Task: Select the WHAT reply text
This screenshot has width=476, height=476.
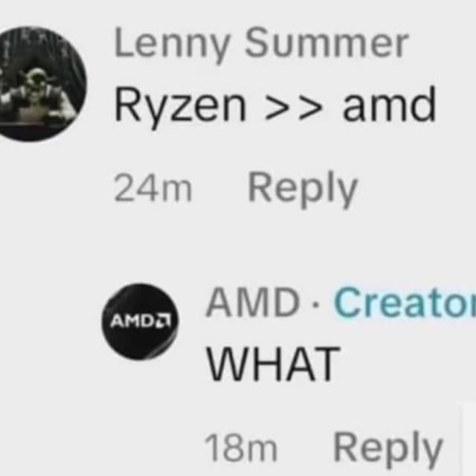Action: [273, 364]
